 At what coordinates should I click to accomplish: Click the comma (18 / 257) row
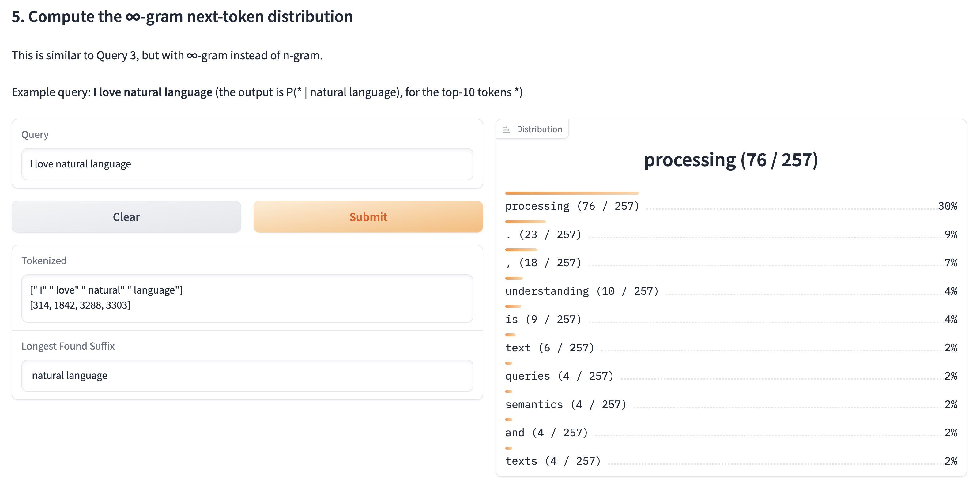coord(543,263)
